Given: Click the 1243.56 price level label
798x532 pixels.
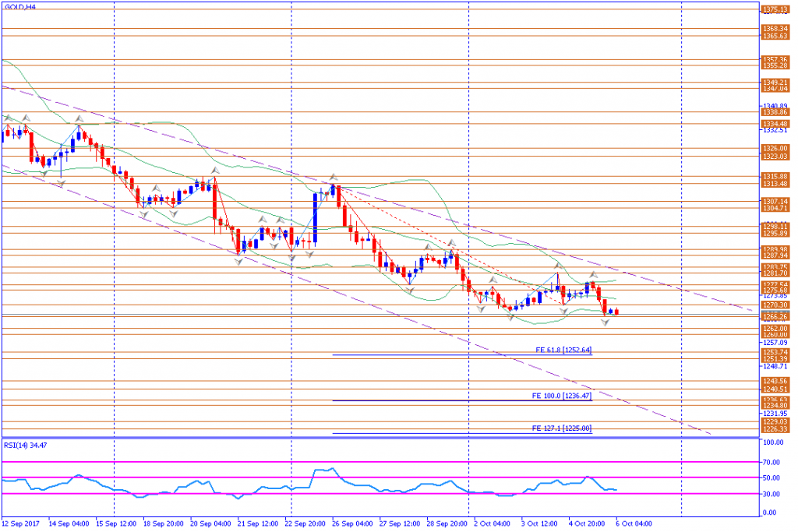Looking at the screenshot, I should pyautogui.click(x=775, y=381).
